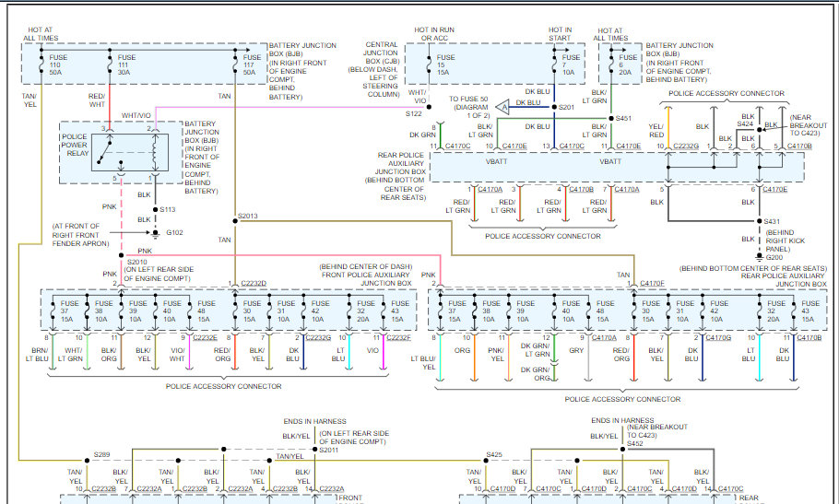
Task: Select the FUSE 111 30A label
Action: point(127,64)
